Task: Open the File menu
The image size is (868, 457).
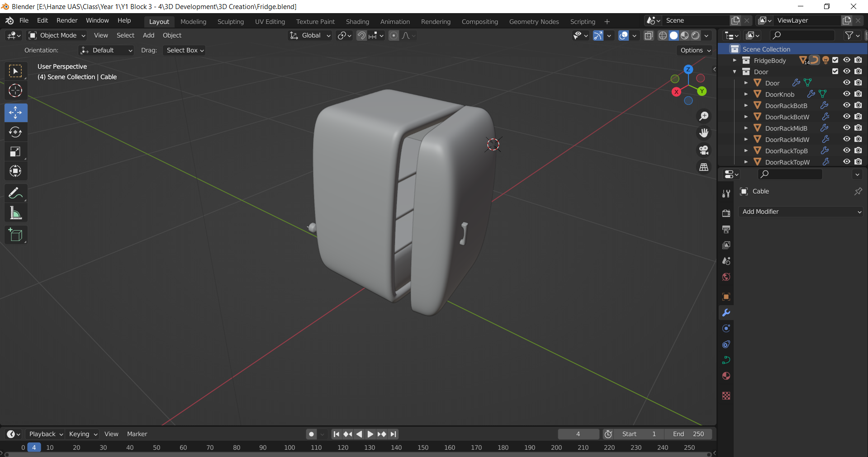Action: pyautogui.click(x=24, y=20)
